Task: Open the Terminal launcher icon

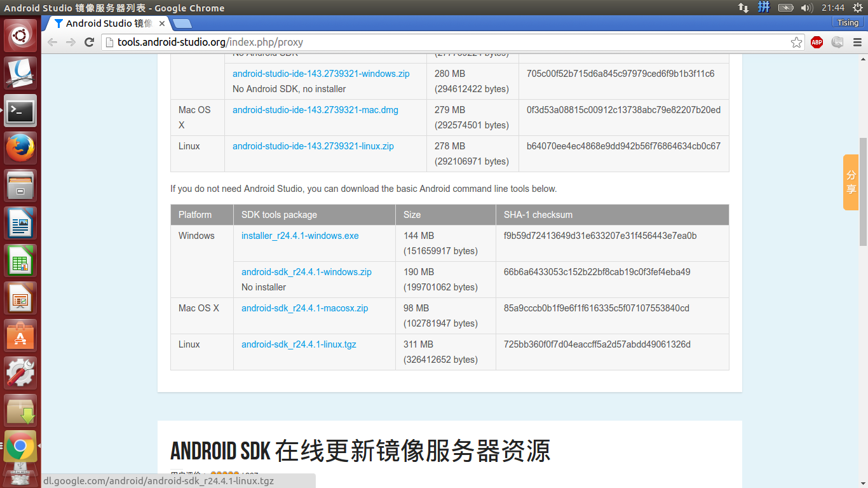Action: click(21, 111)
